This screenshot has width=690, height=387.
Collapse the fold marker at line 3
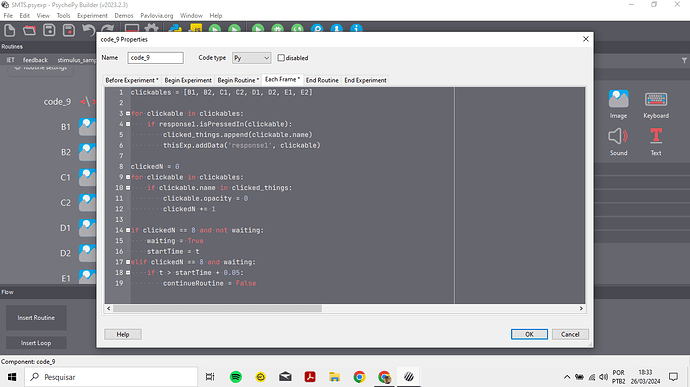pos(128,113)
